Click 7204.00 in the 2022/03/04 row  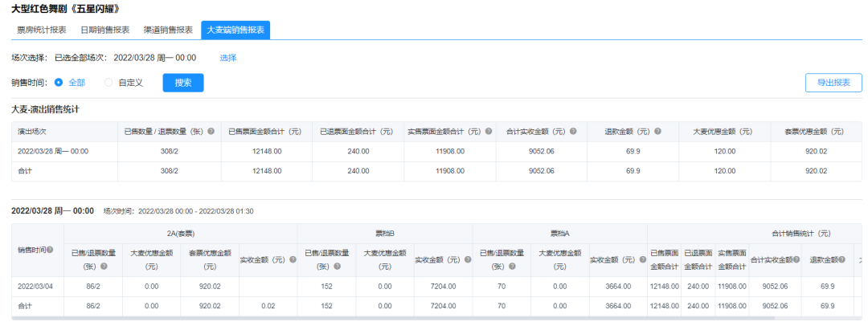(x=443, y=286)
